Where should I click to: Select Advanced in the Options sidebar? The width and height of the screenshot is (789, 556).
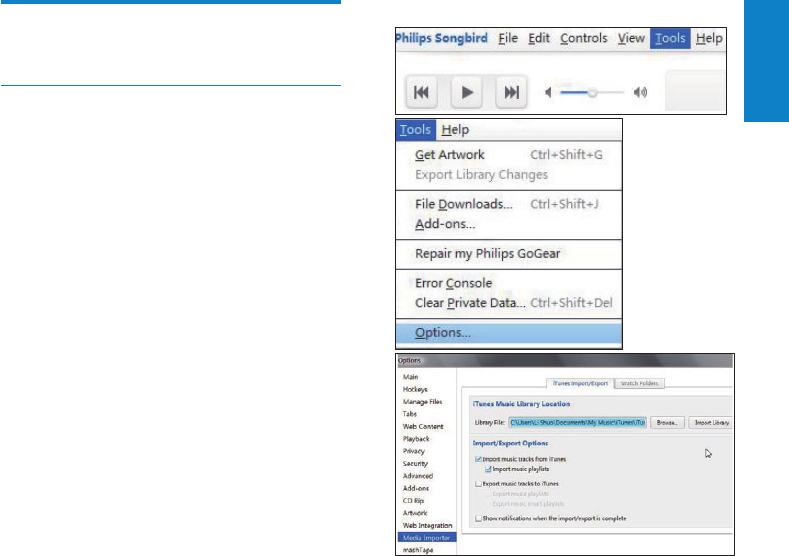(418, 475)
